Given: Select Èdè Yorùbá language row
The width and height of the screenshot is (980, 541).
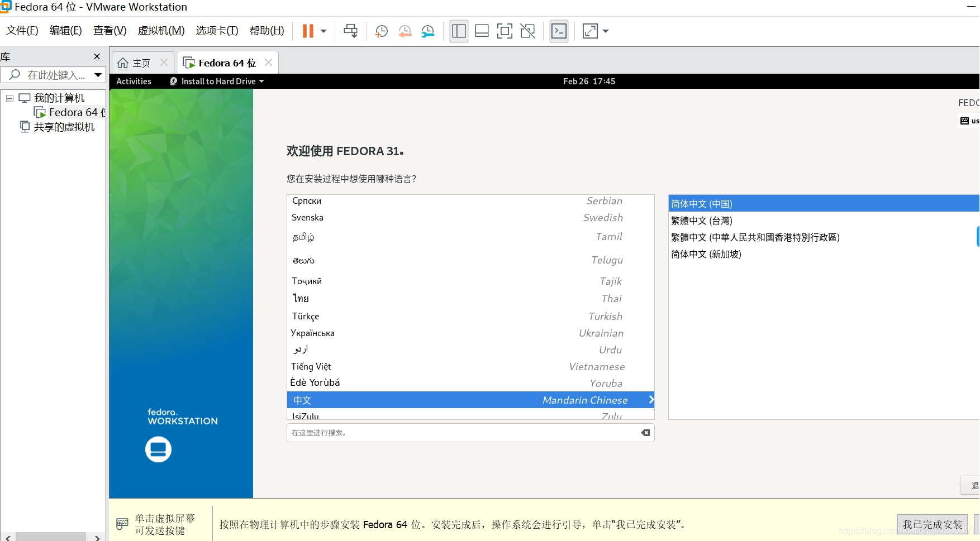Looking at the screenshot, I should click(470, 383).
